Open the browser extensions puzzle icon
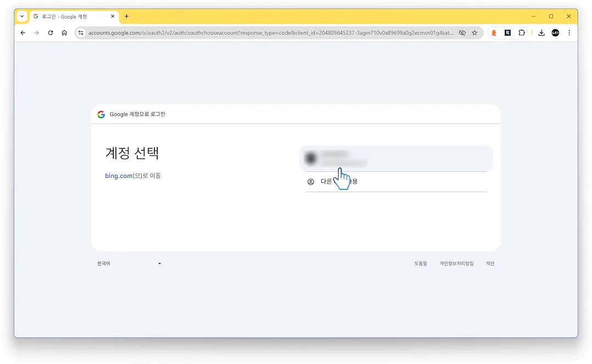 click(521, 32)
